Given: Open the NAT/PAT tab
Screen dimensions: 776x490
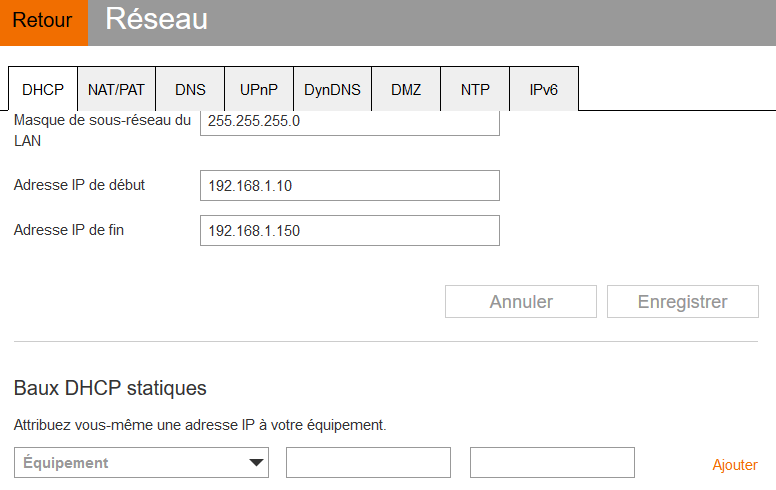Looking at the screenshot, I should pyautogui.click(x=116, y=89).
